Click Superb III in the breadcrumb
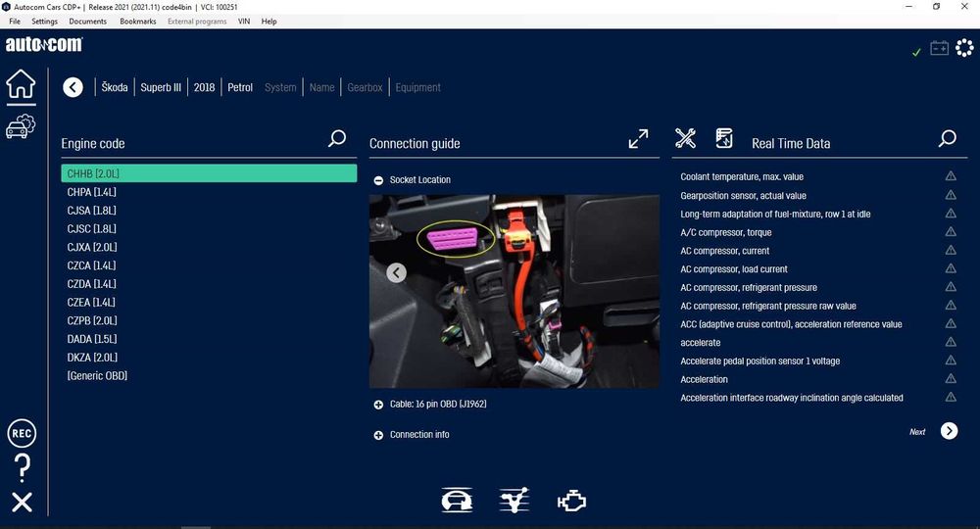Screen dimensions: 980x529 (x=161, y=87)
